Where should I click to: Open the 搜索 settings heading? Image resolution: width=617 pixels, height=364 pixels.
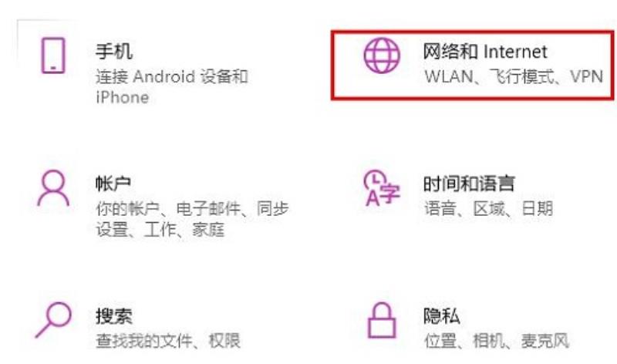point(113,316)
